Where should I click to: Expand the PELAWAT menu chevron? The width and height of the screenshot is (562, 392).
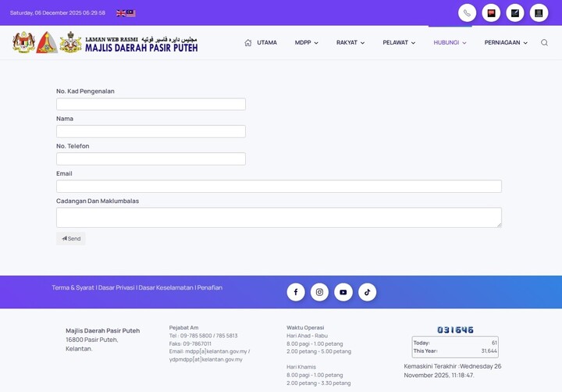413,43
